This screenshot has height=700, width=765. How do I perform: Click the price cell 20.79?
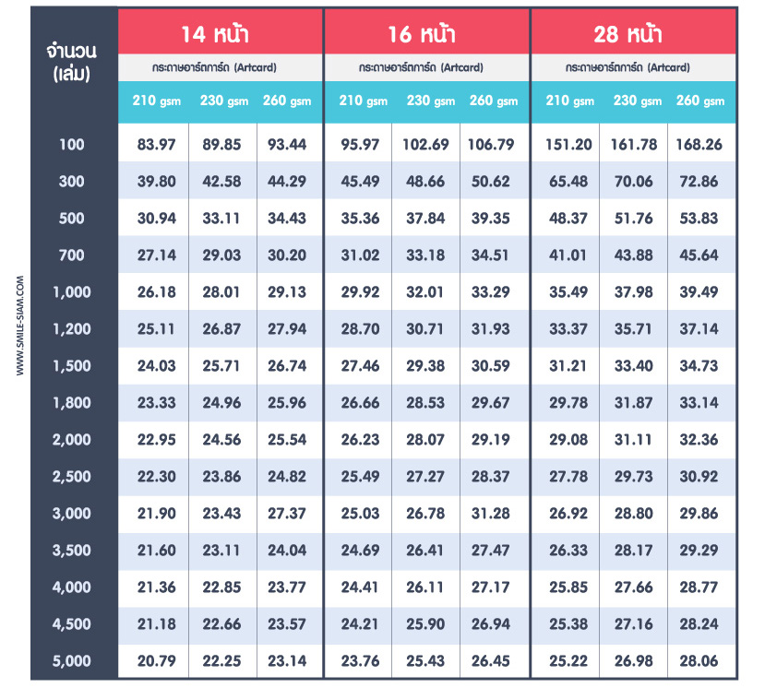click(x=156, y=661)
